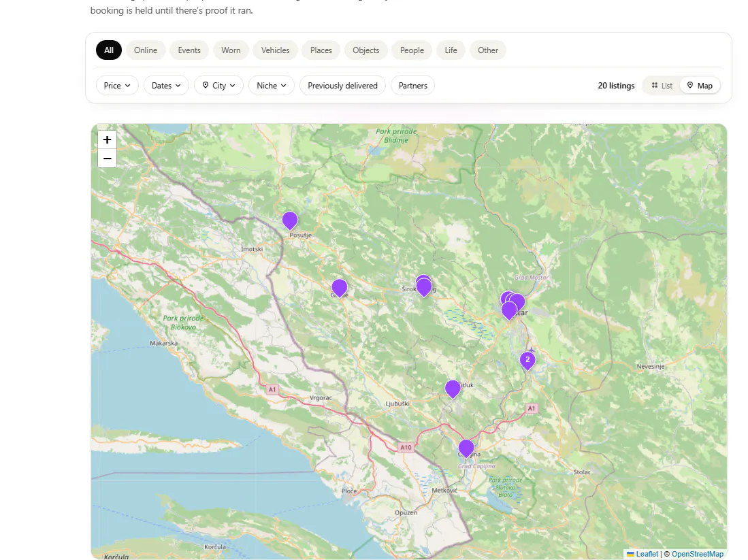Screen dimensions: 748x560
Task: Show Objects category listings
Action: pyautogui.click(x=366, y=50)
